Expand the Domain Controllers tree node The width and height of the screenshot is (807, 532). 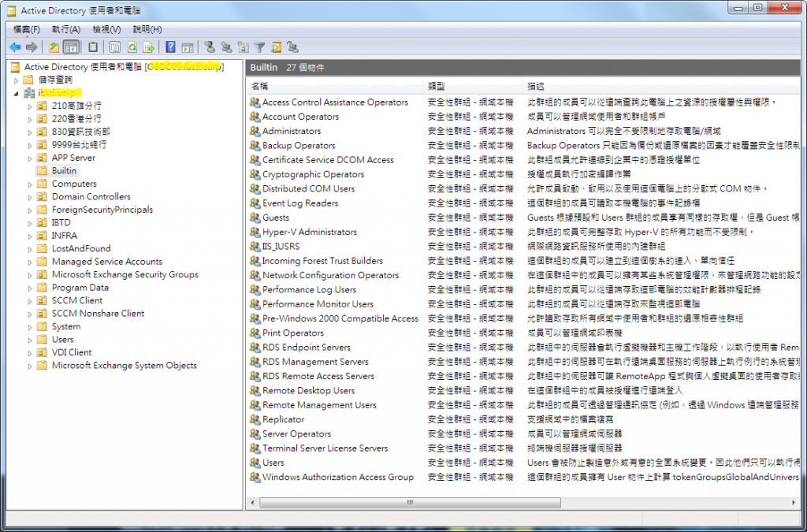29,197
